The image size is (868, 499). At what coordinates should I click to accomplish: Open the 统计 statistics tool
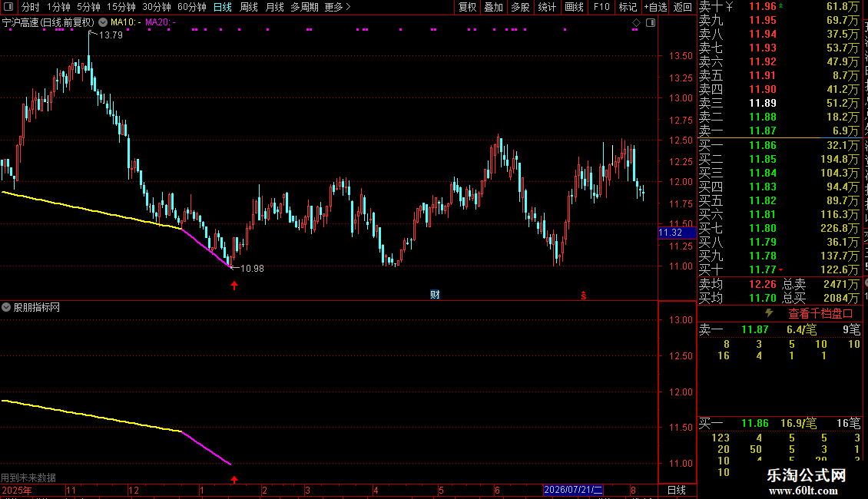point(547,7)
